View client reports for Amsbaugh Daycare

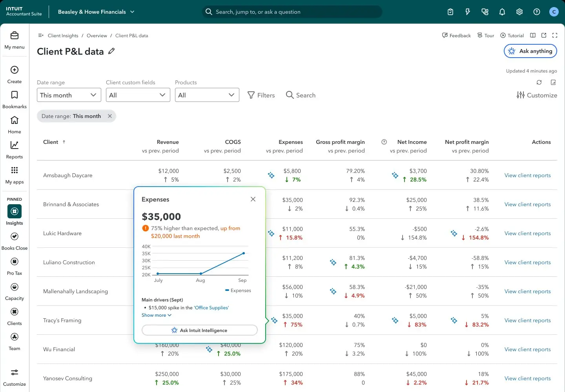coord(528,175)
